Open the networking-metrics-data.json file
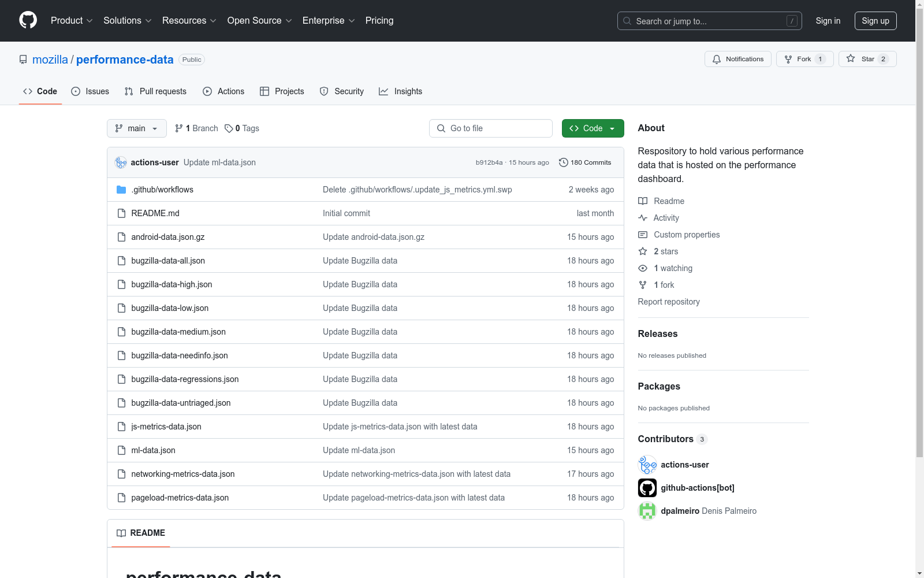 tap(183, 474)
